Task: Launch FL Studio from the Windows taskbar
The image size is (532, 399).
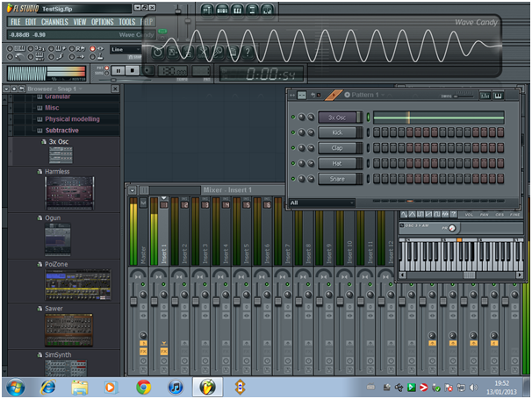Action: [x=207, y=387]
